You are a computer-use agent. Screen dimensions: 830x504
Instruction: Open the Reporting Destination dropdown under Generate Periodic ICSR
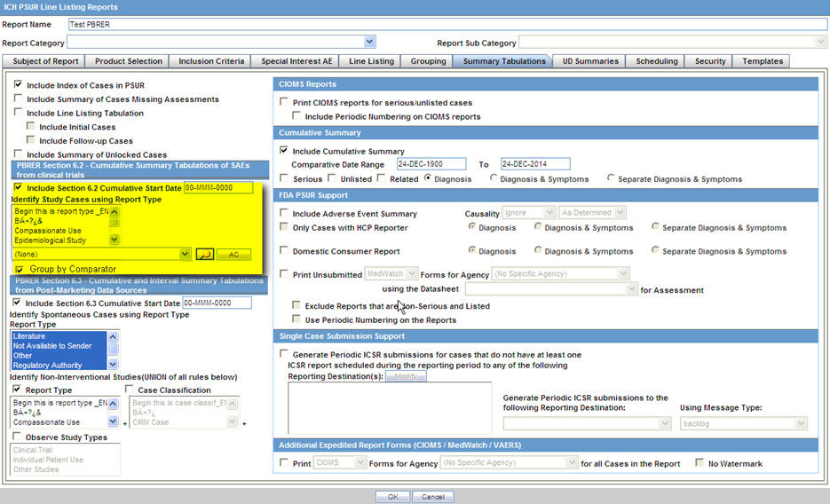[666, 423]
